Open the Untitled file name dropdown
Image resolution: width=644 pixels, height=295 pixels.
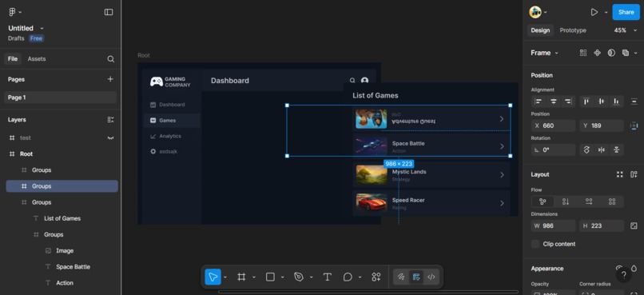(x=42, y=28)
